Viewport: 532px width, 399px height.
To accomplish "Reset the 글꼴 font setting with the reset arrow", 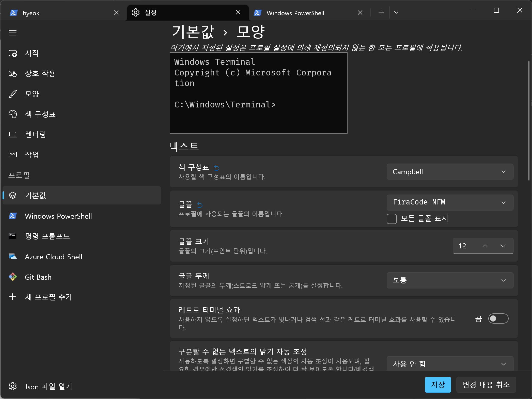I will coord(200,205).
